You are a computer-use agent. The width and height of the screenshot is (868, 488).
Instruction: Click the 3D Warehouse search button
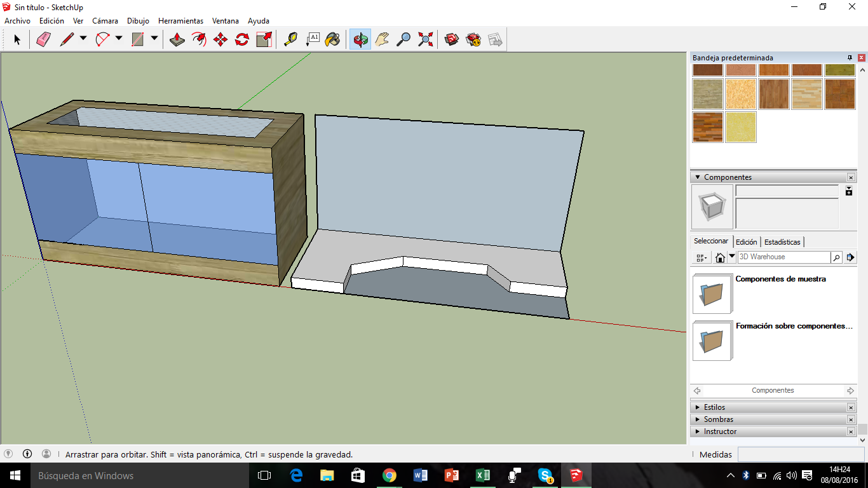(836, 257)
